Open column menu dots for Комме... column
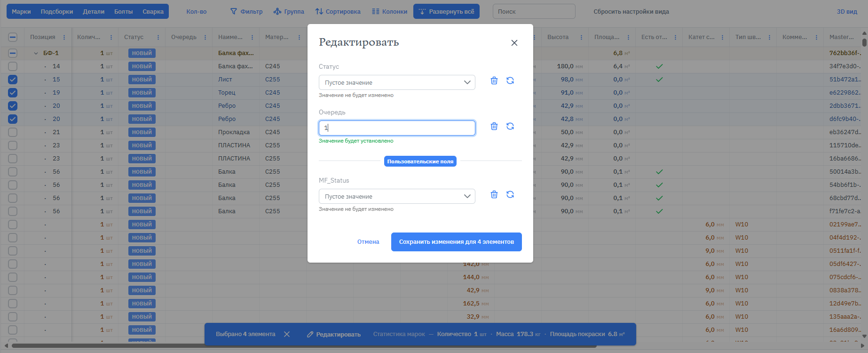 click(x=816, y=37)
